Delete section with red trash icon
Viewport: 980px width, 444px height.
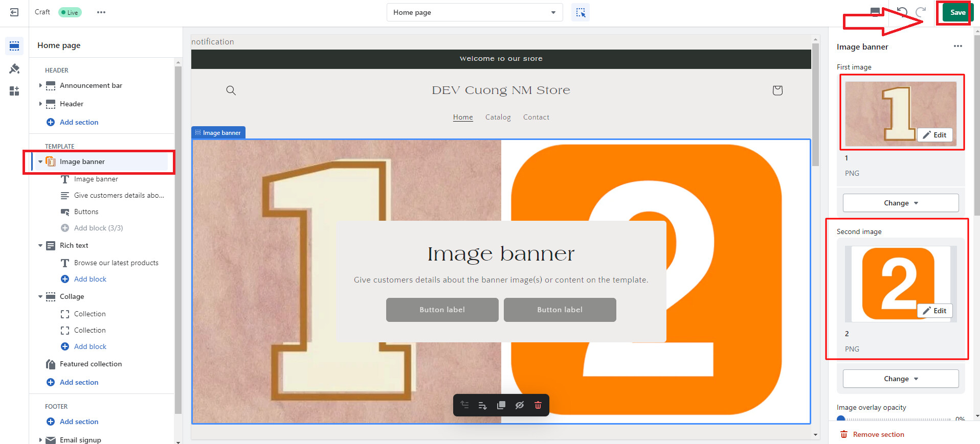point(538,405)
